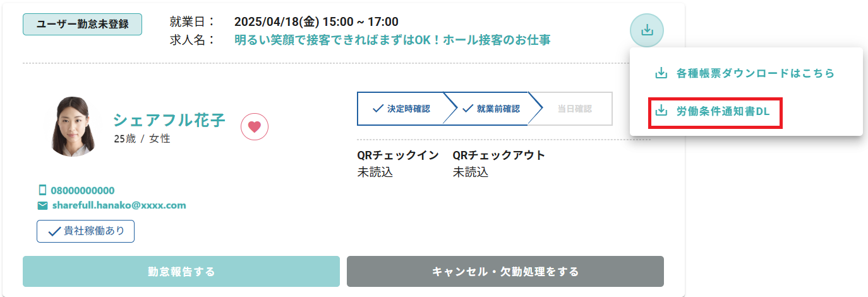Image resolution: width=868 pixels, height=297 pixels.
Task: Click the sharefull.hanako@xxxx.com email address
Action: pyautogui.click(x=118, y=205)
